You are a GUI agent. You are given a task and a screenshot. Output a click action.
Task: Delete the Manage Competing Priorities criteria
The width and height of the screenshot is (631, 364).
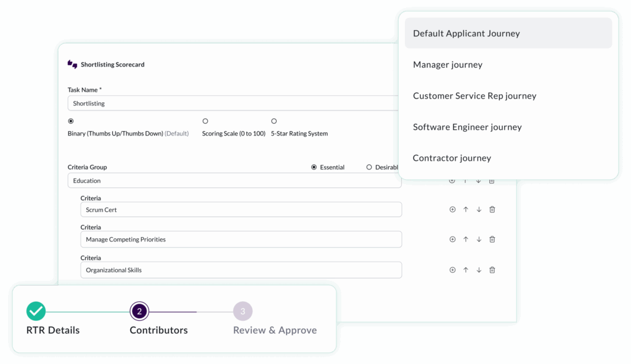point(492,239)
